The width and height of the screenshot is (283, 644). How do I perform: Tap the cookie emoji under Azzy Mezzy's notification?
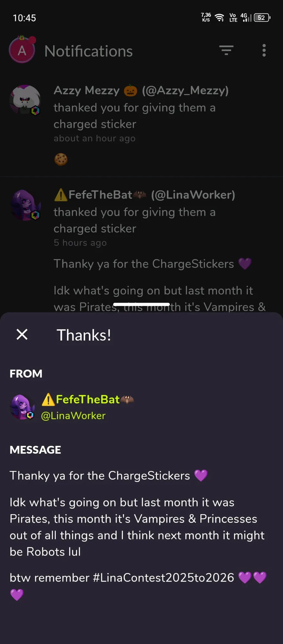[x=61, y=159]
